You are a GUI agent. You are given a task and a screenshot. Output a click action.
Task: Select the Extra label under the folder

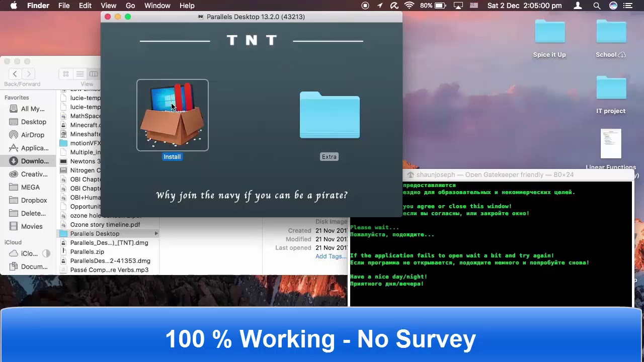coord(329,157)
